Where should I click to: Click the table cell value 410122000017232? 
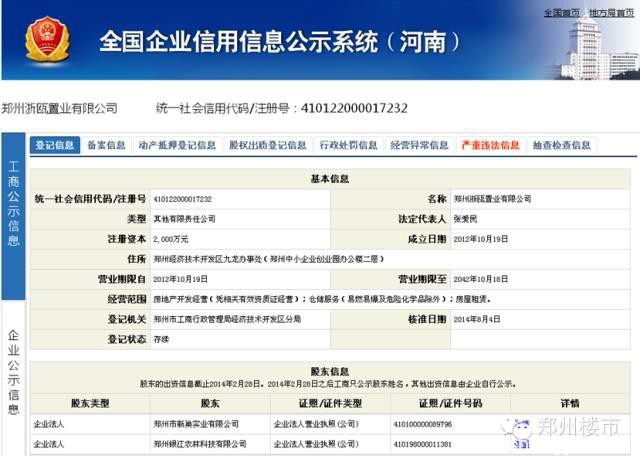183,199
